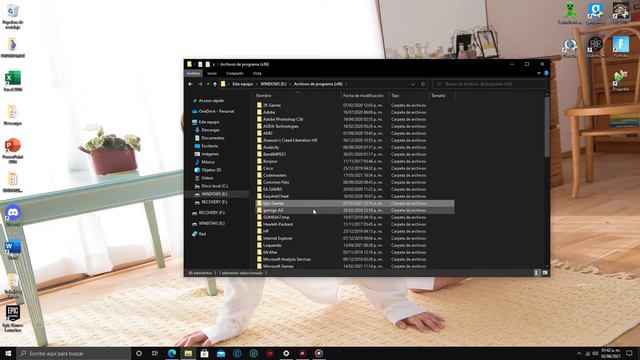Select Disco local (C:) in the sidebar
640x360 pixels.
point(214,186)
